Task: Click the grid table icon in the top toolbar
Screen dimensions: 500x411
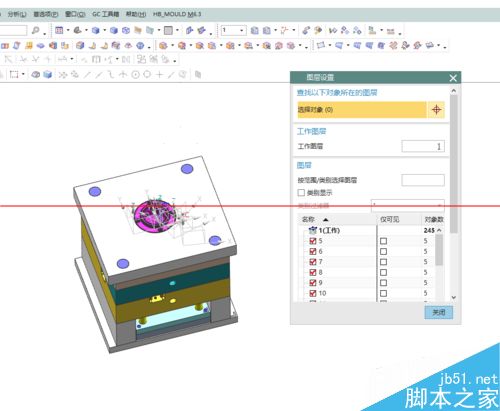Action: coord(59,30)
